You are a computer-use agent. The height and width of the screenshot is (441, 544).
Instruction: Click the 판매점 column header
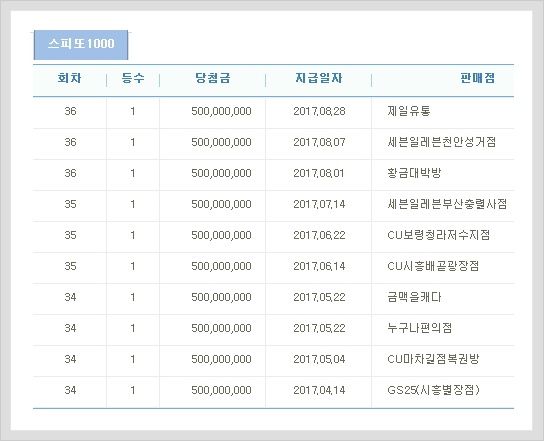(x=477, y=78)
